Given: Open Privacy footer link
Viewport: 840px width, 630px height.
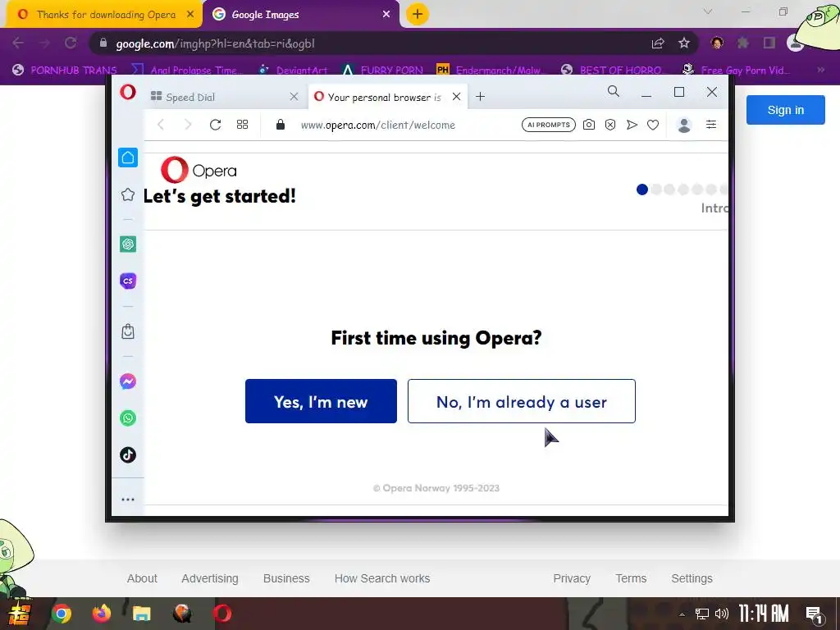Looking at the screenshot, I should [x=572, y=578].
